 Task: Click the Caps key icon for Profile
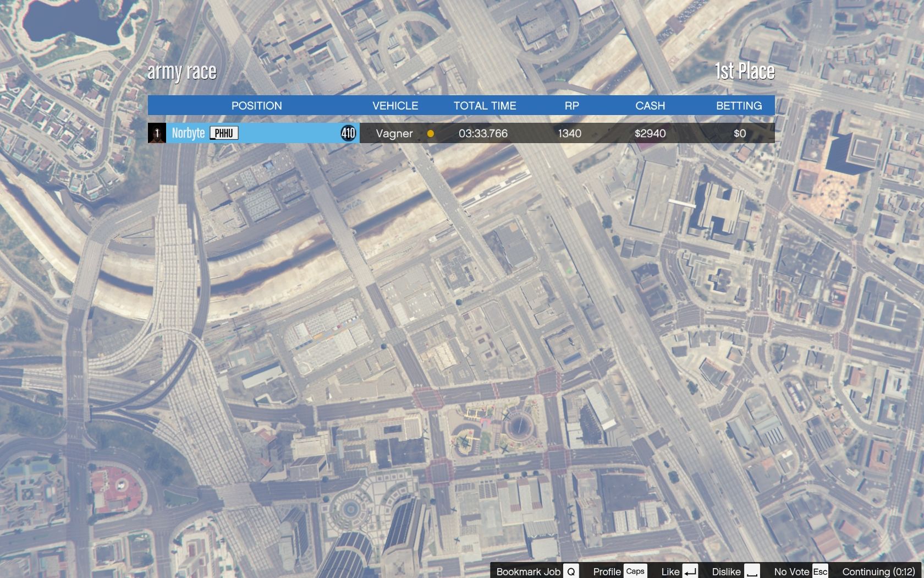635,571
